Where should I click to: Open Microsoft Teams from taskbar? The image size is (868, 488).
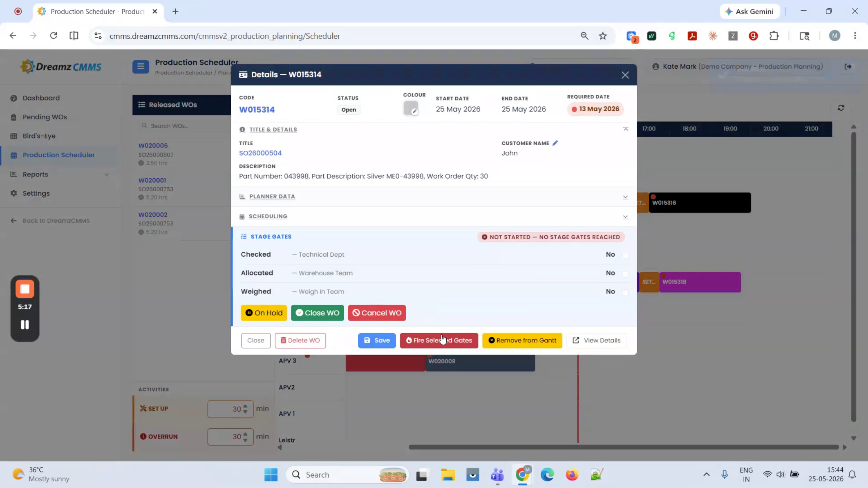[497, 475]
